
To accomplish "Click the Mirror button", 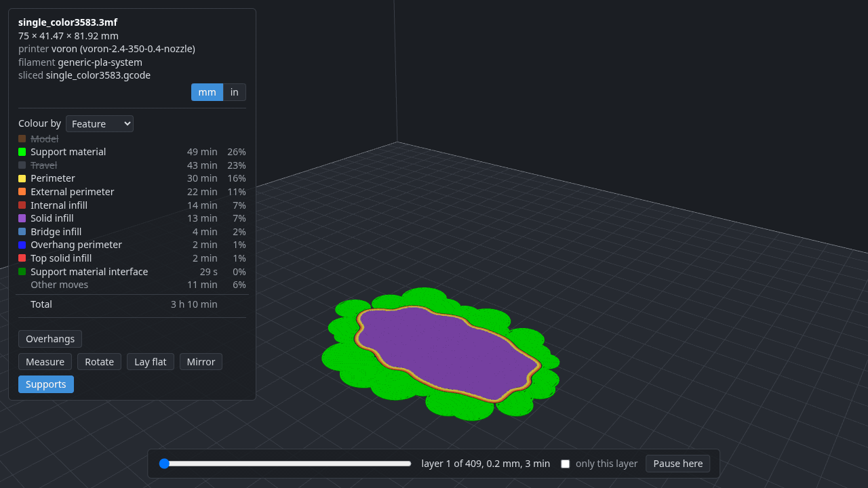I will tap(201, 362).
